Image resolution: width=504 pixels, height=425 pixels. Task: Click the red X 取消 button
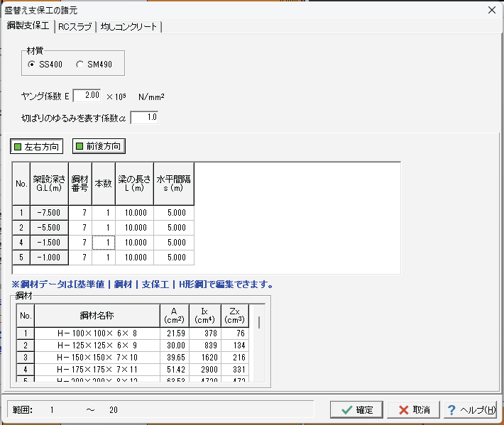414,410
